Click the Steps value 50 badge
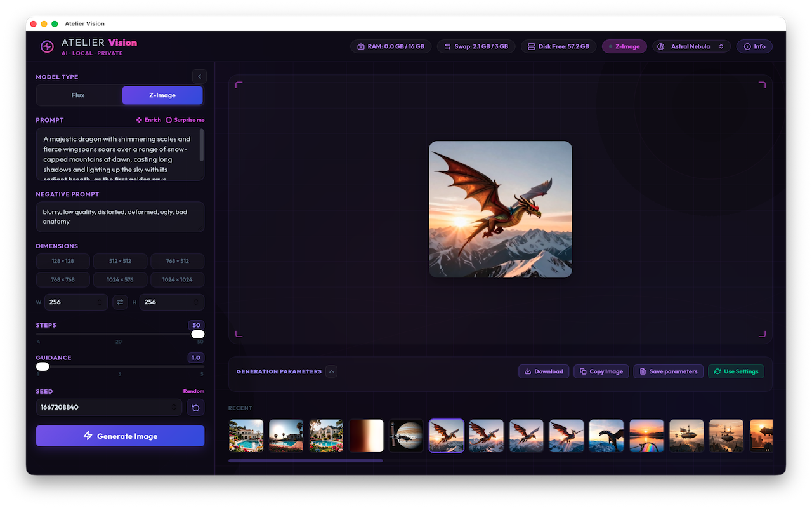This screenshot has height=508, width=812. 196,325
